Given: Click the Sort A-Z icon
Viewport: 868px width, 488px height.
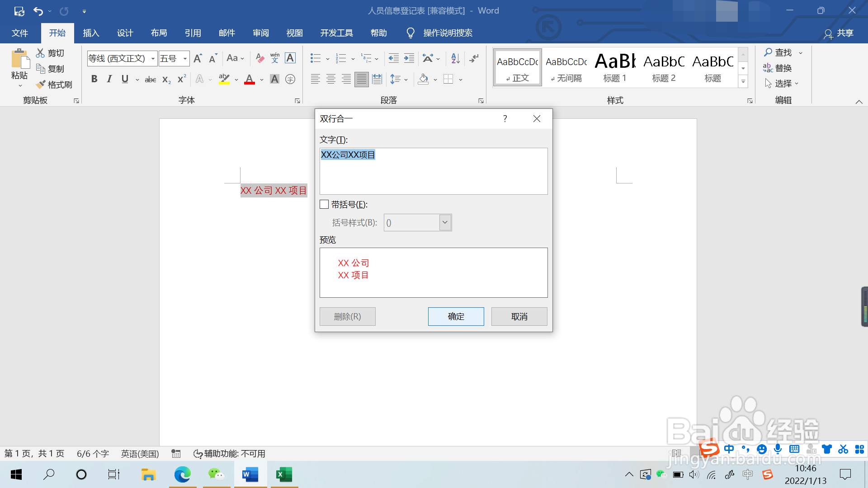Looking at the screenshot, I should coord(455,58).
